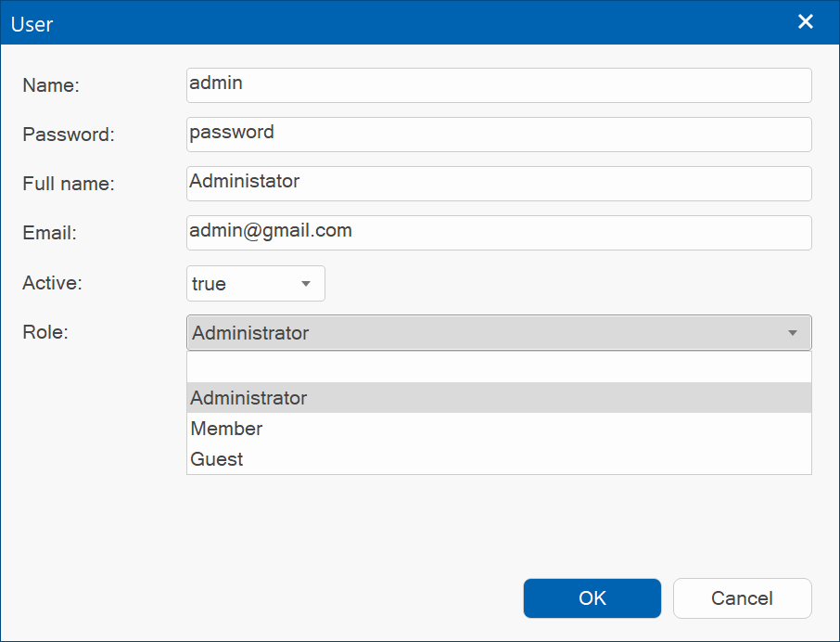Pick Guest from the role list
840x642 pixels.
pos(499,458)
